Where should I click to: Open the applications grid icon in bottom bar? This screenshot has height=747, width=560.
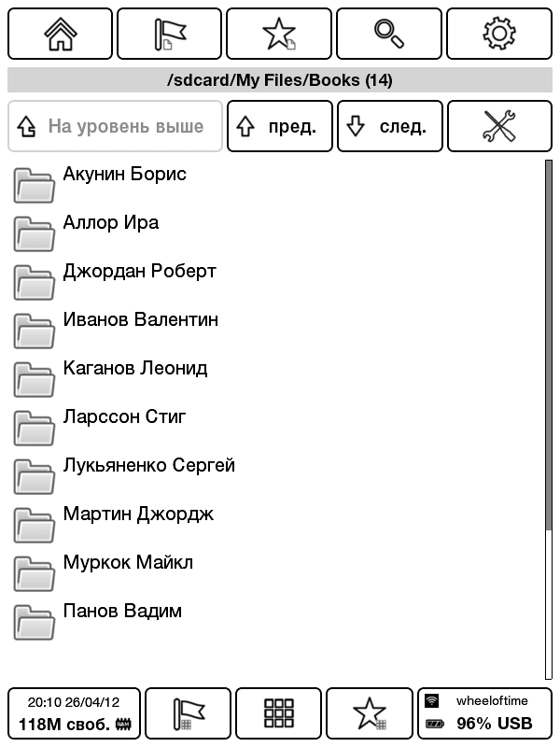278,713
